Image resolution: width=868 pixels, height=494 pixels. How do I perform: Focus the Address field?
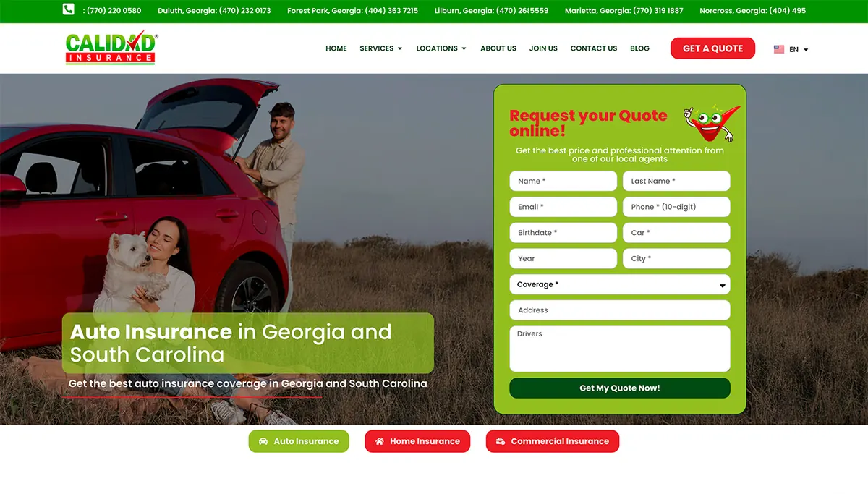(x=620, y=310)
